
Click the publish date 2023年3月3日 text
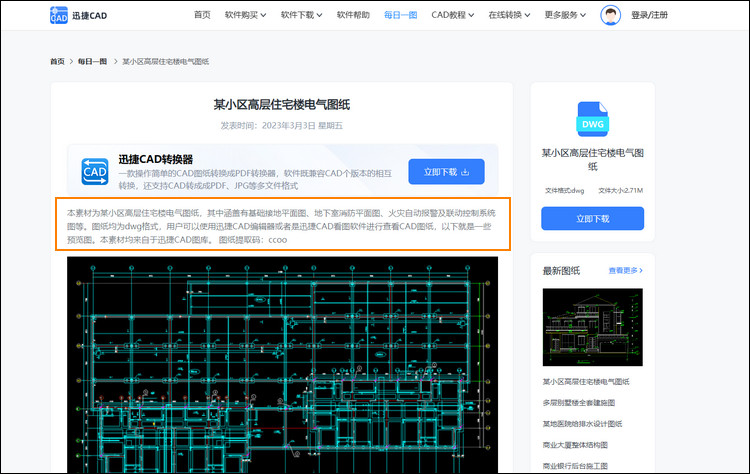pos(288,125)
